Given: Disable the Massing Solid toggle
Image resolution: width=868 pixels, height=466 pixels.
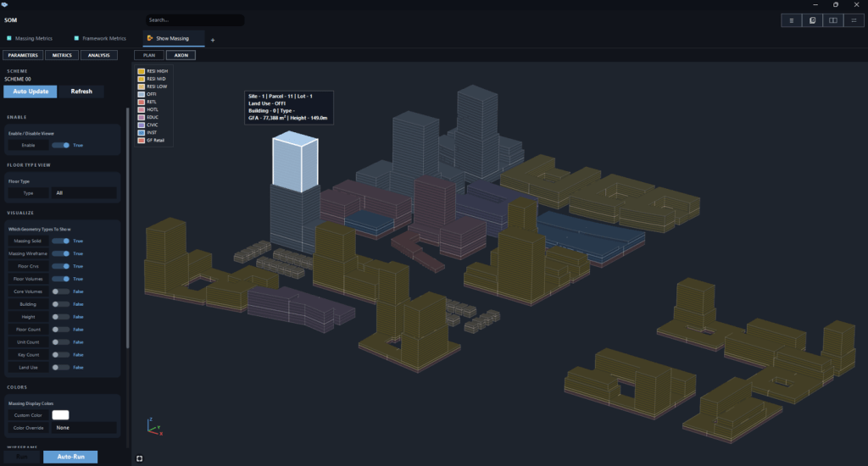Looking at the screenshot, I should (61, 241).
